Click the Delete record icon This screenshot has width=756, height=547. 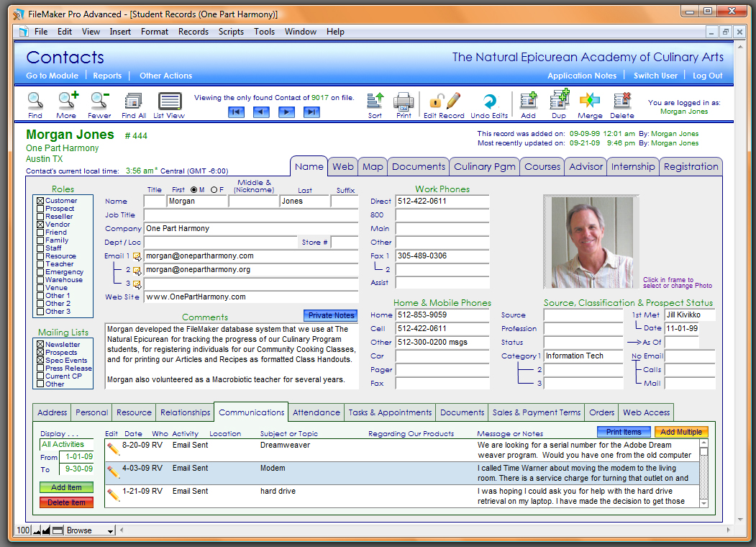[622, 101]
